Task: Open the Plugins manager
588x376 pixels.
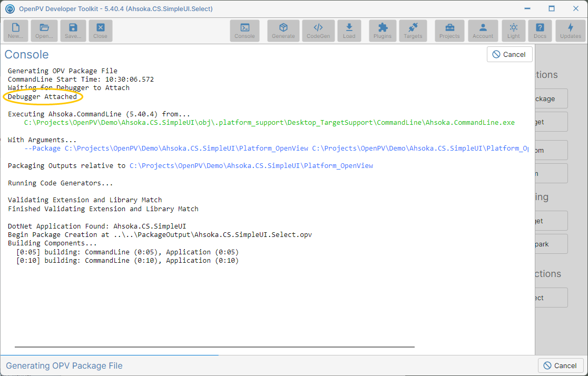Action: (383, 31)
